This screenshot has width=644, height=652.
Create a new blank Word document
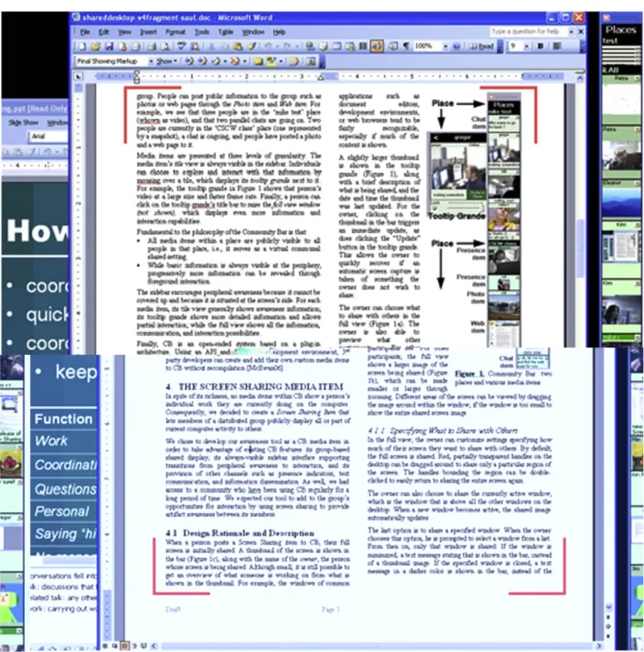pos(82,46)
